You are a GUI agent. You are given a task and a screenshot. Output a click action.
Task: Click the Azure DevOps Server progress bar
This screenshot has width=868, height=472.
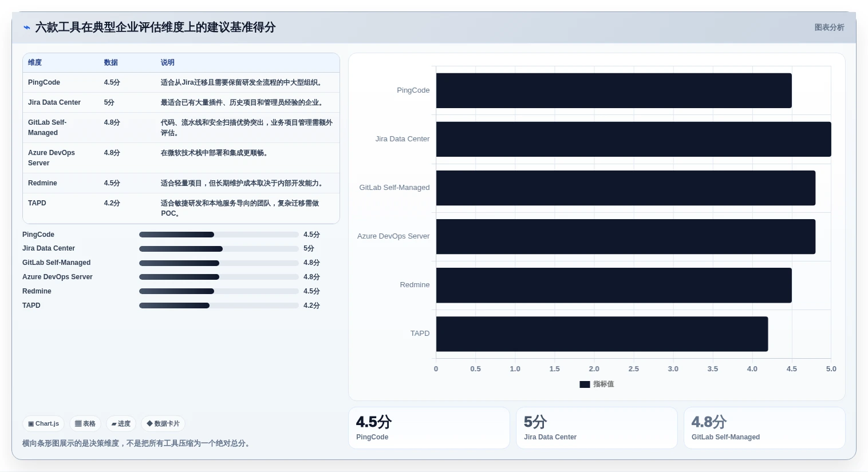point(219,277)
